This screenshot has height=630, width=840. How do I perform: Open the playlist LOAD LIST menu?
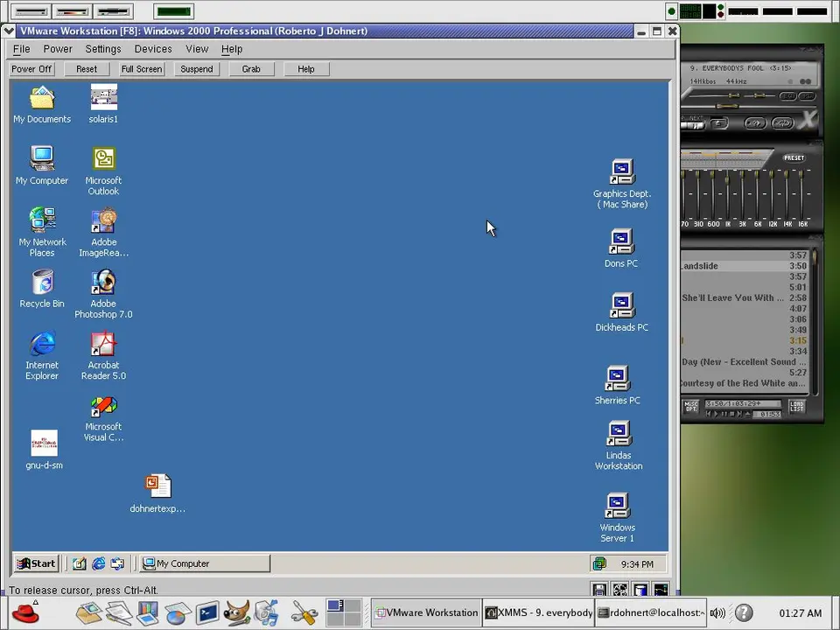tap(796, 407)
